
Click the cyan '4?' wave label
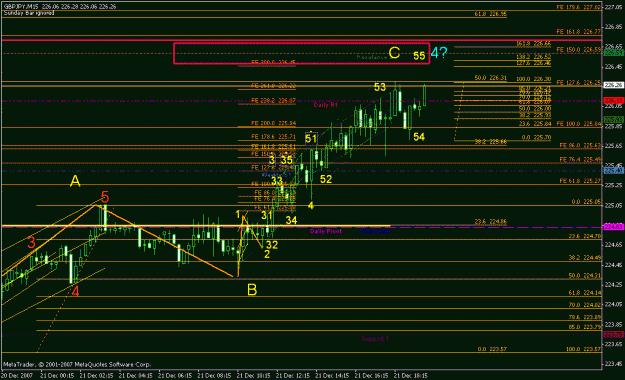439,53
